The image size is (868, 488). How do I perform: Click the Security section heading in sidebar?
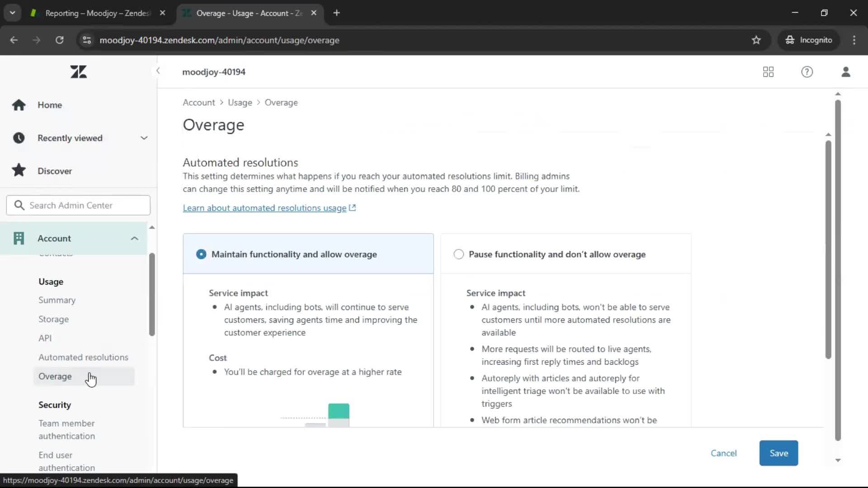coord(55,405)
